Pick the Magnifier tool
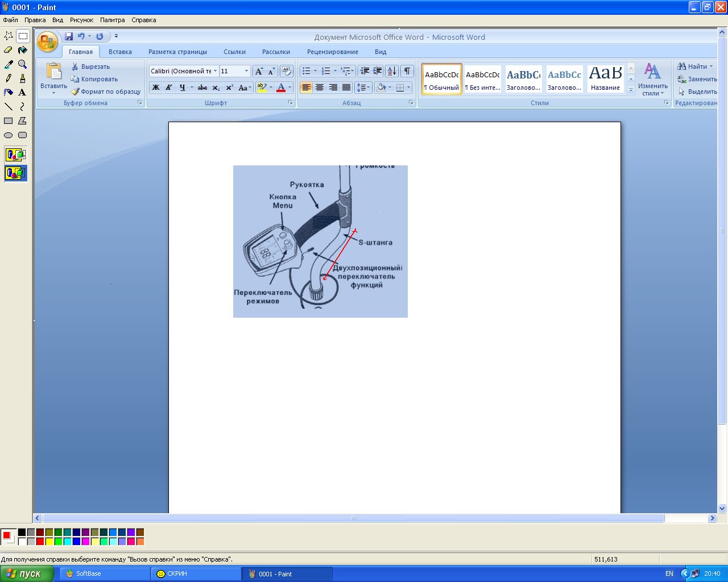The width and height of the screenshot is (728, 582). (x=23, y=64)
